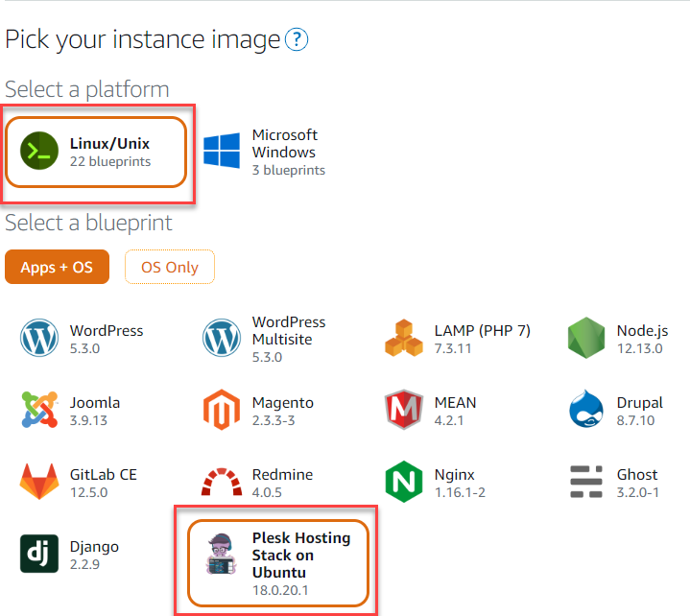
Task: Click version 18.0.20.1 under Plesk
Action: (x=280, y=590)
